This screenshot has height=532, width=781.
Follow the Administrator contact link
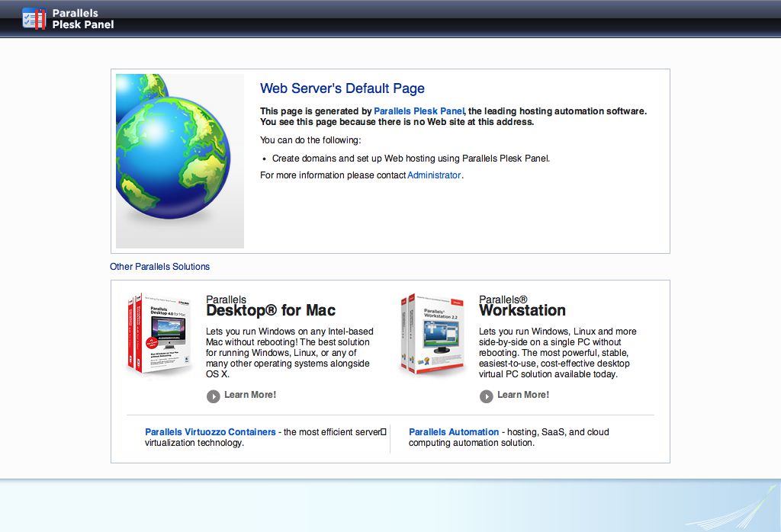(434, 175)
